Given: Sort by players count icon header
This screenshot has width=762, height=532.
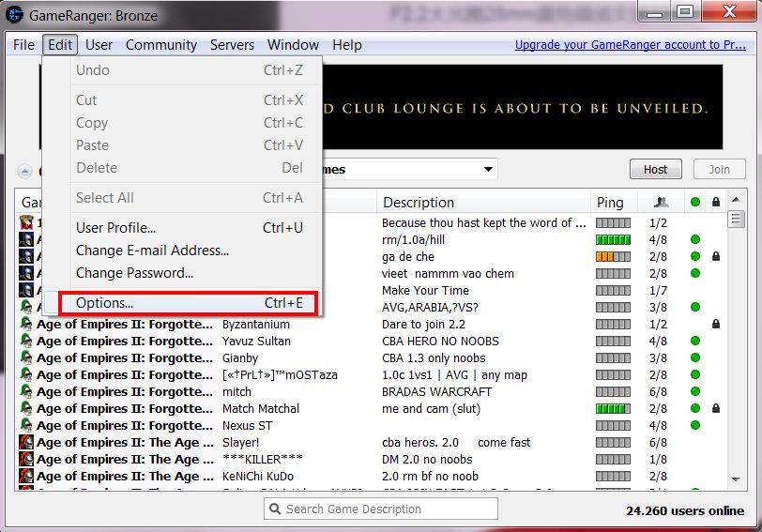Looking at the screenshot, I should [x=661, y=202].
